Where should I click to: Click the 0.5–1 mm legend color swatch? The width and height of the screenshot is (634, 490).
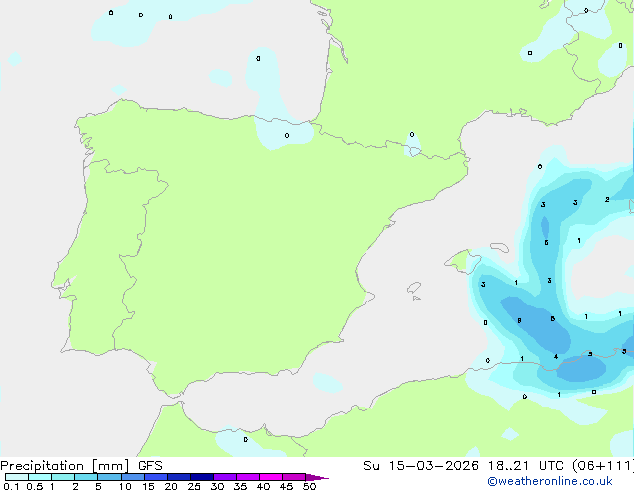click(x=40, y=477)
